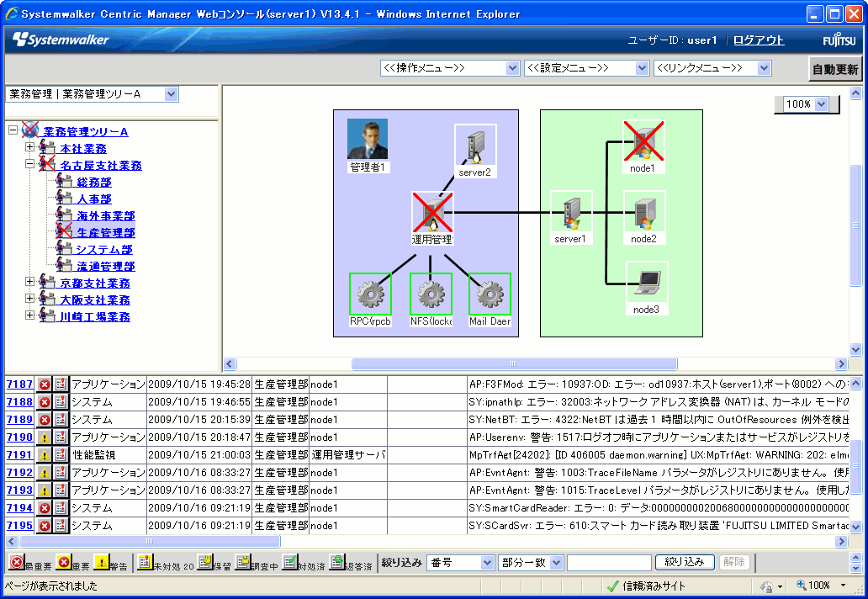Viewport: 868px width, 599px height.
Task: Click the 自動更新 button
Action: 835,69
